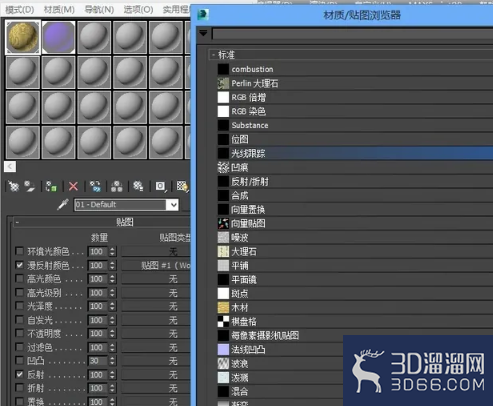The height and width of the screenshot is (406, 493).
Task: Click the red X Reset Map icon
Action: coord(73,186)
